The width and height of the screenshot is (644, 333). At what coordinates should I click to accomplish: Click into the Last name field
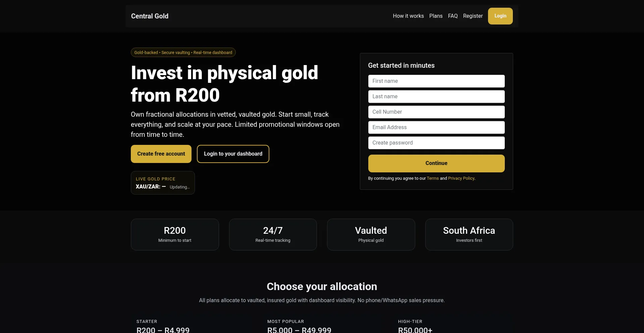pyautogui.click(x=436, y=97)
